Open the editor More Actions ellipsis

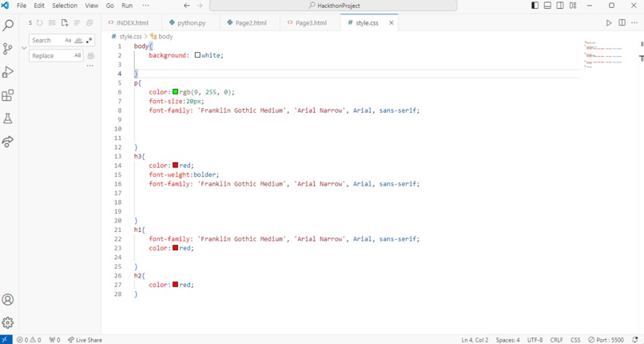[634, 22]
